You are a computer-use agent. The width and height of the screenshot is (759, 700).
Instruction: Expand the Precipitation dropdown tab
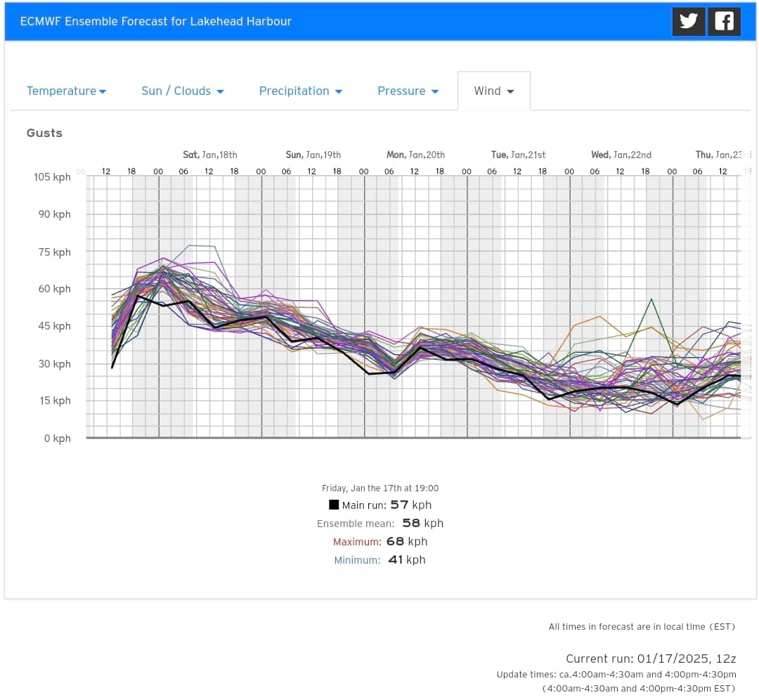(301, 91)
